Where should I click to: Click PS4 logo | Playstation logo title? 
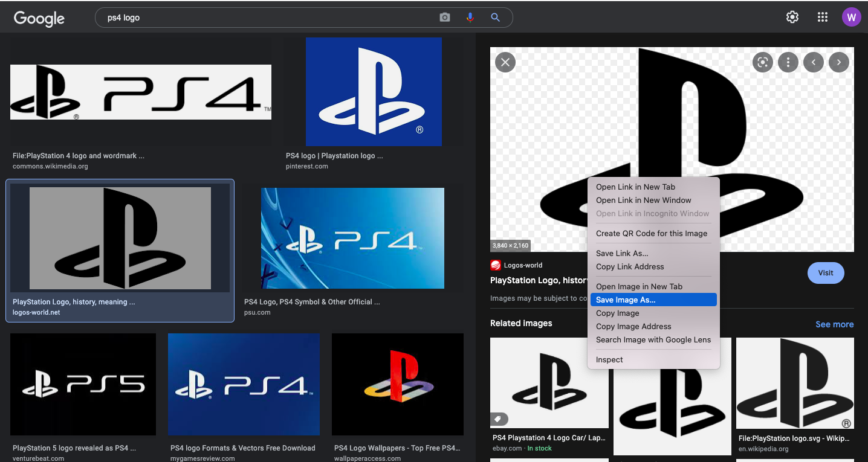(x=334, y=156)
